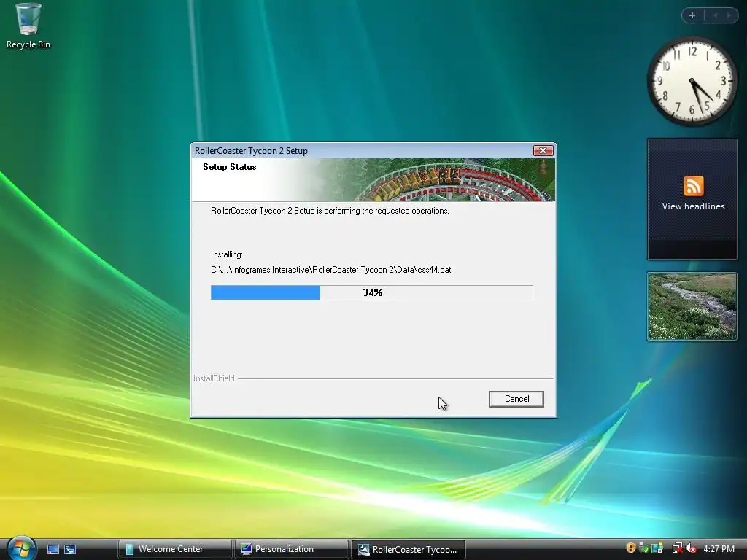Add a gadget with plus button

coord(692,15)
